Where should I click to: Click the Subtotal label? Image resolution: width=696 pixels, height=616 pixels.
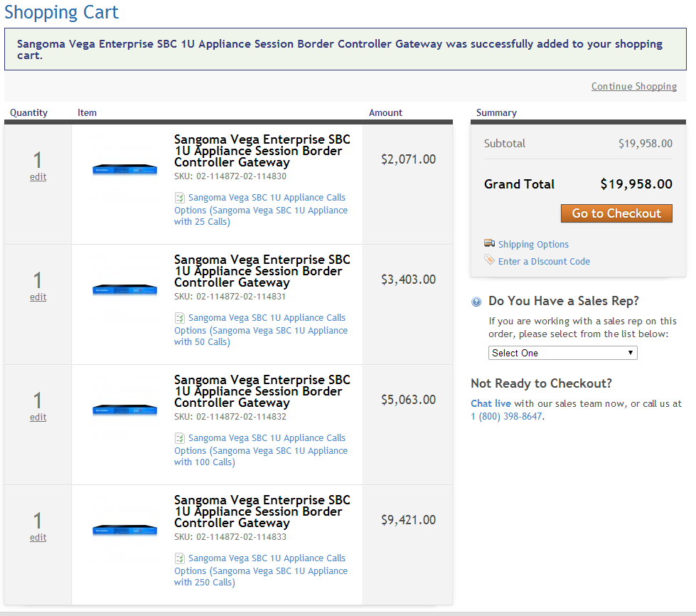[505, 144]
